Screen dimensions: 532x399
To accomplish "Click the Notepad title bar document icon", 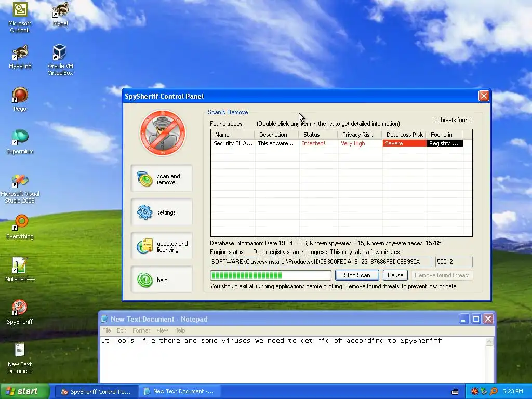I will tap(104, 319).
